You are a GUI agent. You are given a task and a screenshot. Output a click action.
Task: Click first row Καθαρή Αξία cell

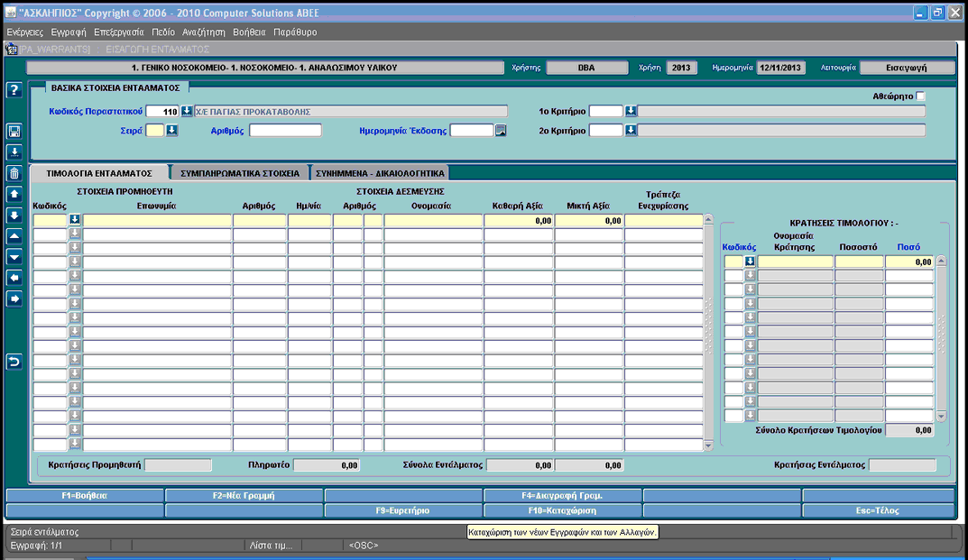[x=519, y=220]
